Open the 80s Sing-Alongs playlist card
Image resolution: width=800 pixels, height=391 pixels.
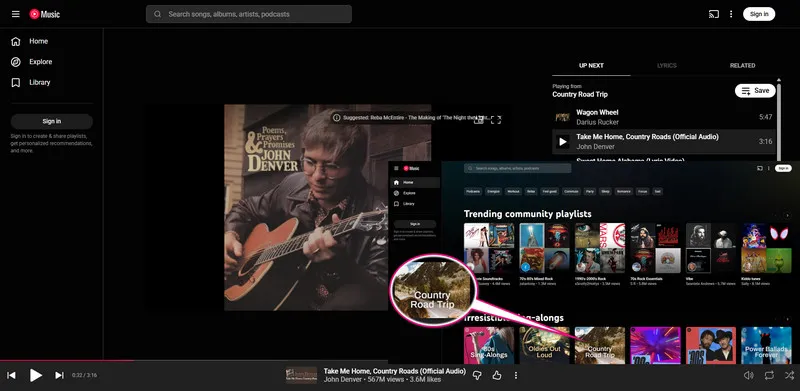click(x=489, y=346)
